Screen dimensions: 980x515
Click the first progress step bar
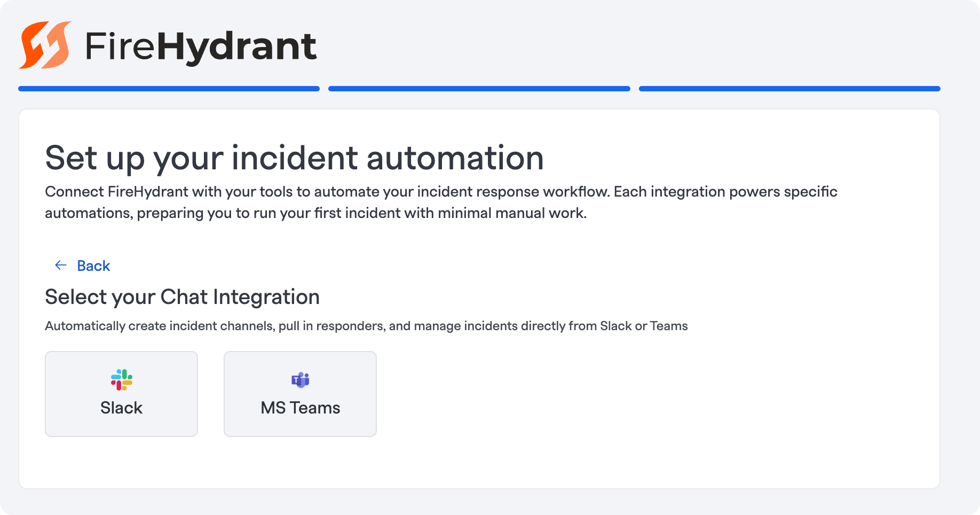tap(169, 89)
